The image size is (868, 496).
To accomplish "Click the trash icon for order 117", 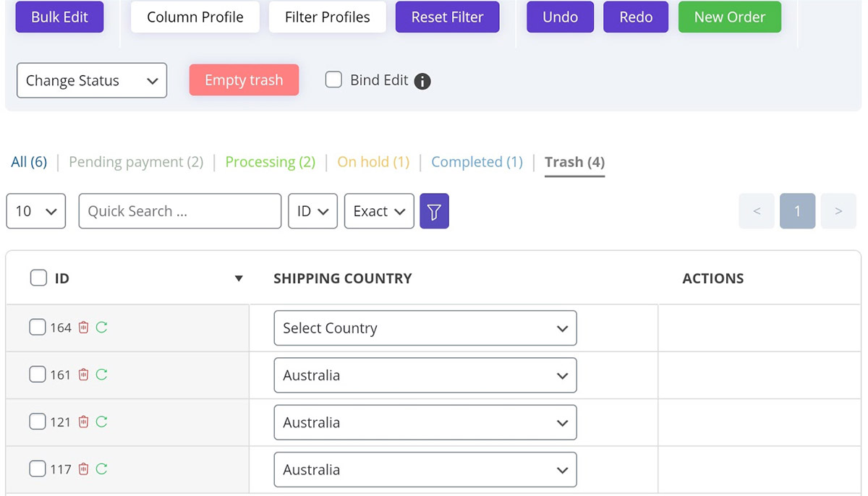I will [83, 469].
